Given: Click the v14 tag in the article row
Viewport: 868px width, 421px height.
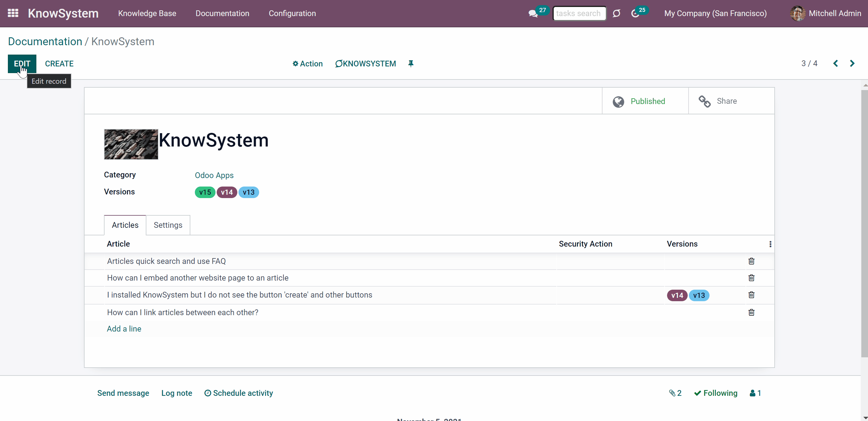Looking at the screenshot, I should 677,295.
